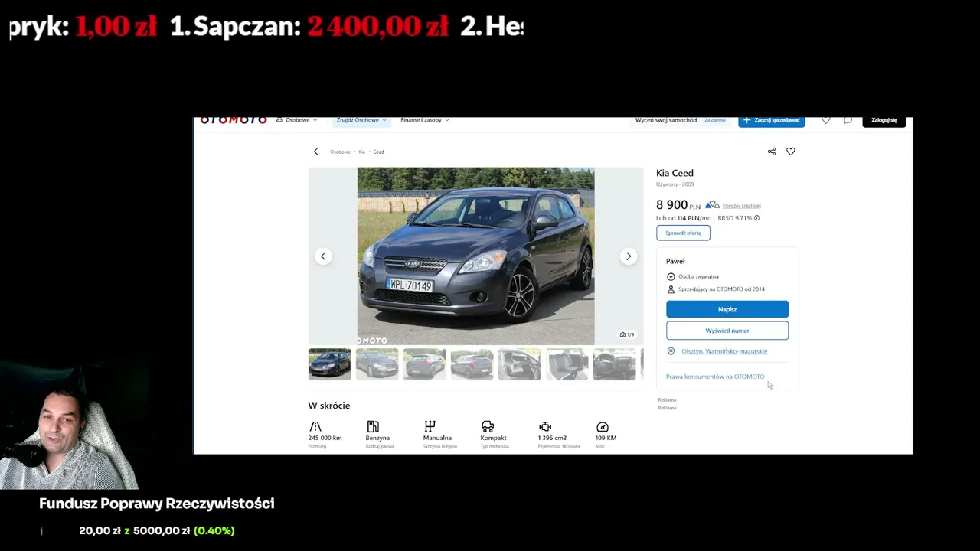Image resolution: width=980 pixels, height=551 pixels.
Task: Click the Wyświetl numer button
Action: (x=727, y=331)
